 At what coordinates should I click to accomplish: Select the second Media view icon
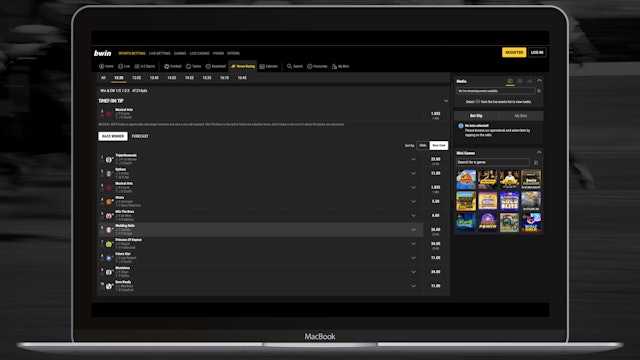point(520,81)
